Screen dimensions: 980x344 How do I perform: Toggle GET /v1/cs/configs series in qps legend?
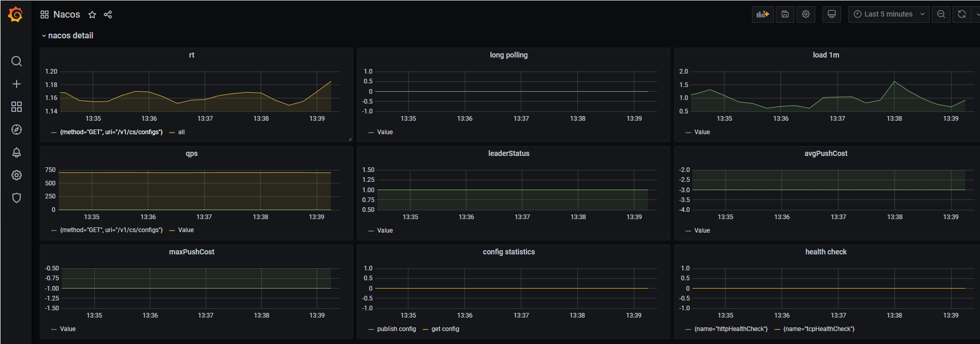(111, 230)
